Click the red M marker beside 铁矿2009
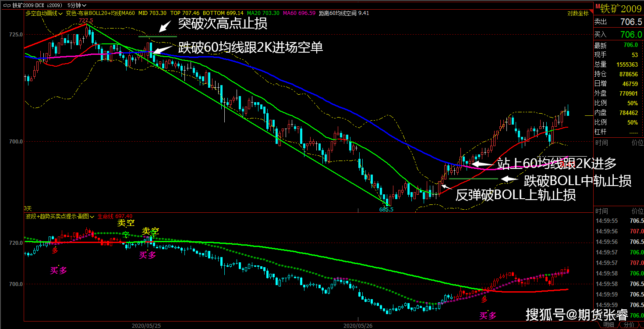Screen dimensions: 644x329 click(598, 5)
